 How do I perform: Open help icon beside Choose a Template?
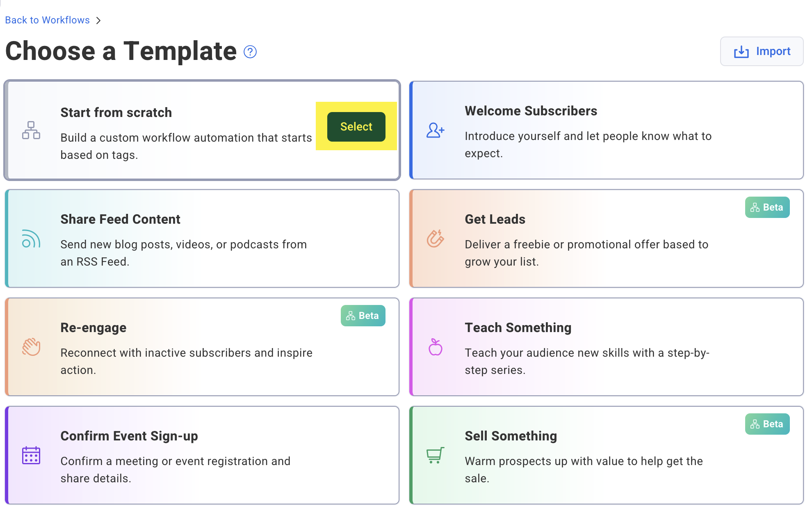(x=250, y=52)
